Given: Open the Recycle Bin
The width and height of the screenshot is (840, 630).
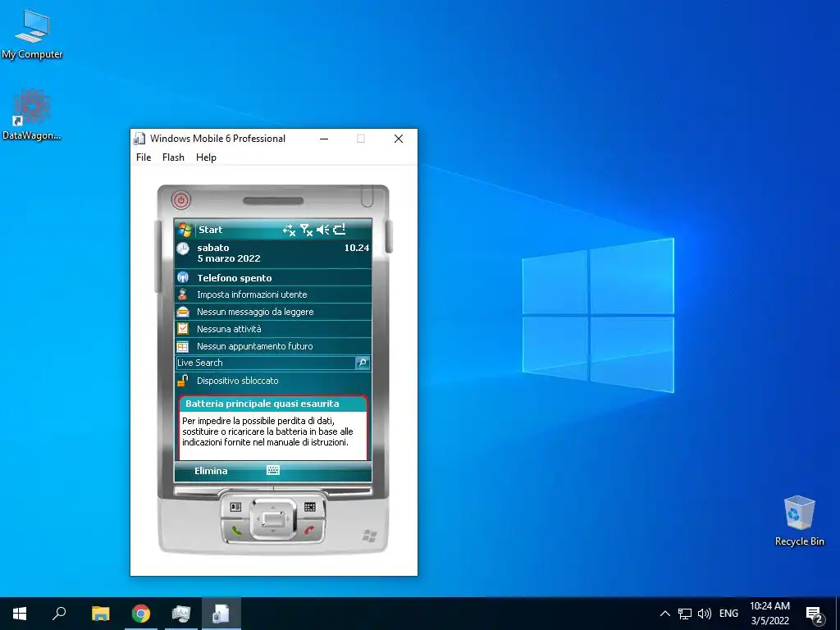Looking at the screenshot, I should coord(799,521).
